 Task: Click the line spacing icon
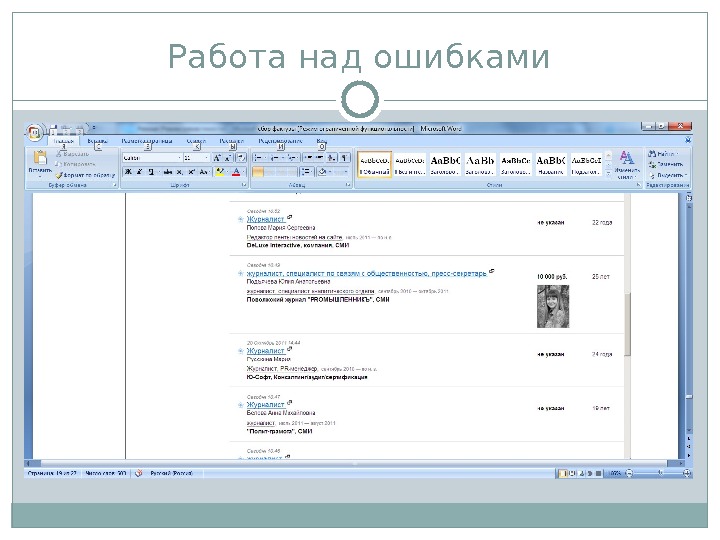coord(306,172)
